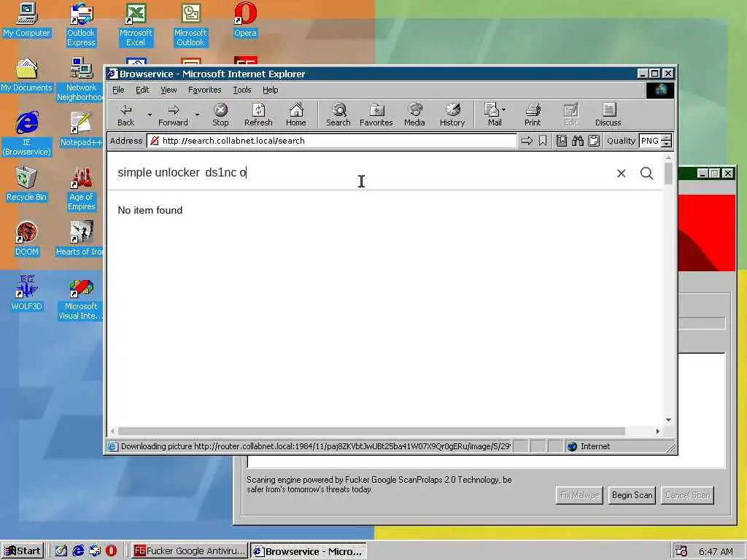Screen dimensions: 747x560
Task: Increase Quality with spinner up arrow
Action: [x=667, y=138]
